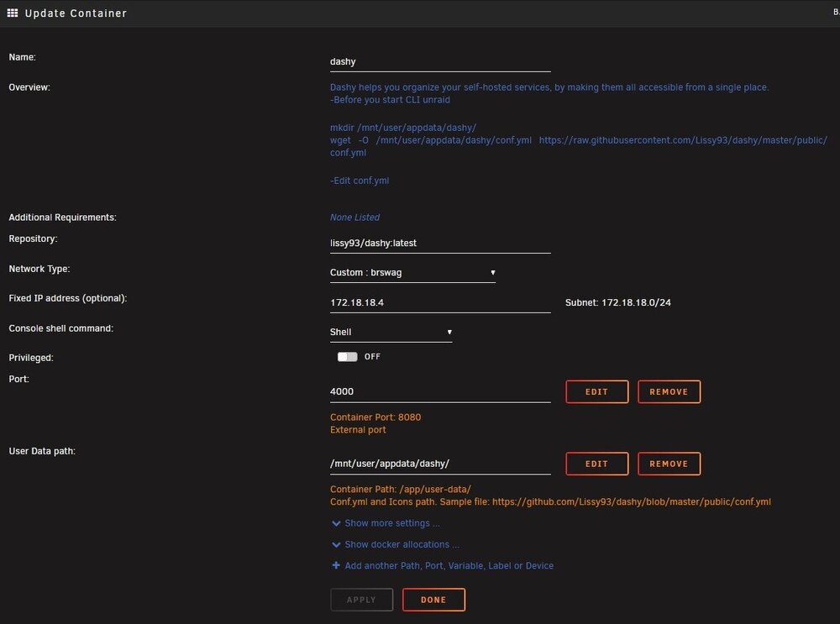
Task: Click the User Data path input field
Action: pos(440,464)
